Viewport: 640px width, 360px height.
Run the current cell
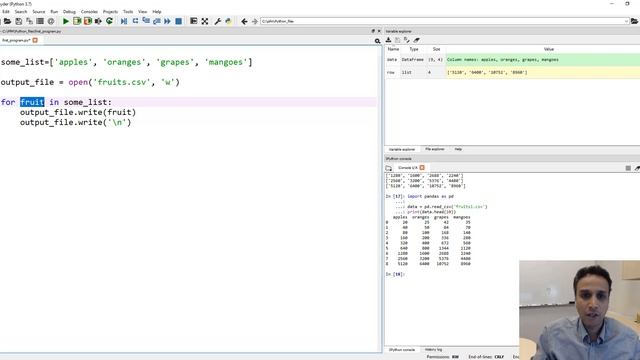tap(77, 21)
